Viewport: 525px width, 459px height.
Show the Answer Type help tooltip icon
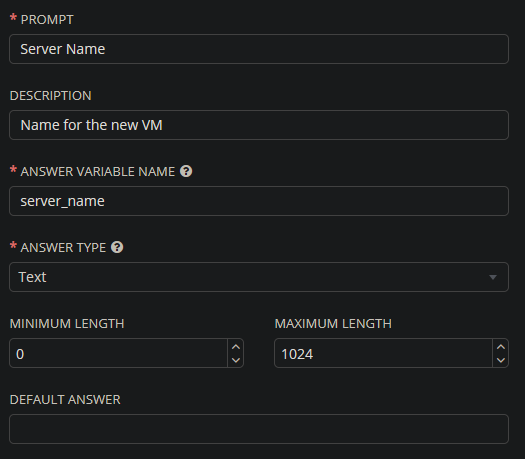[117, 247]
